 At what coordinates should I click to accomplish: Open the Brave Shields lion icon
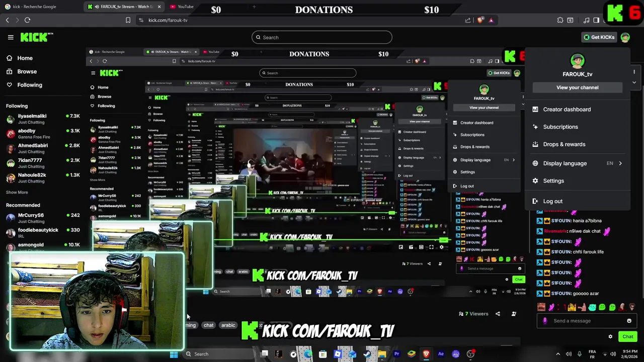480,20
